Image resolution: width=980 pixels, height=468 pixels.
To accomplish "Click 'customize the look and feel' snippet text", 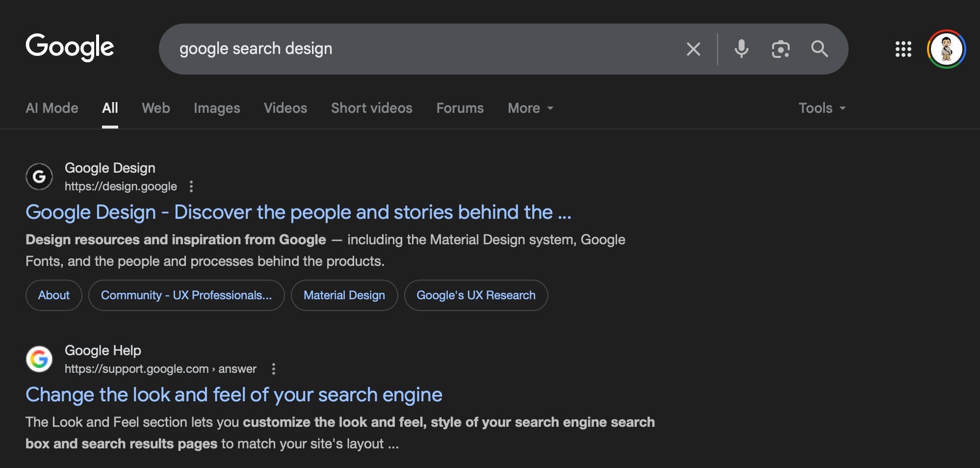I will (x=335, y=422).
